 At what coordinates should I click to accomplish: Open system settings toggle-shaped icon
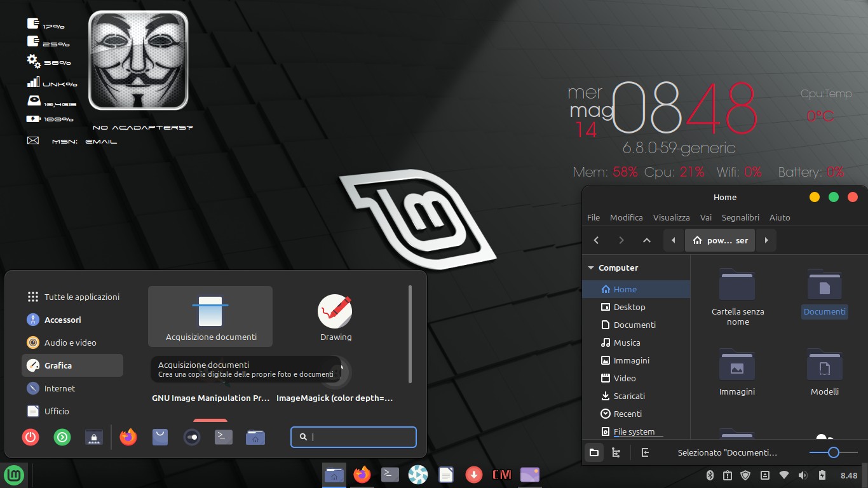(192, 437)
